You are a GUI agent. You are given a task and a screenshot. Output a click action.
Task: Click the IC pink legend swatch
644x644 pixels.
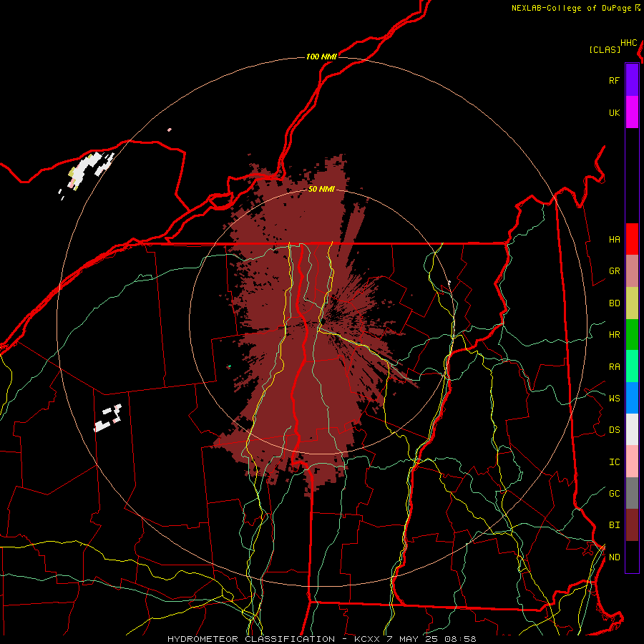pyautogui.click(x=632, y=462)
